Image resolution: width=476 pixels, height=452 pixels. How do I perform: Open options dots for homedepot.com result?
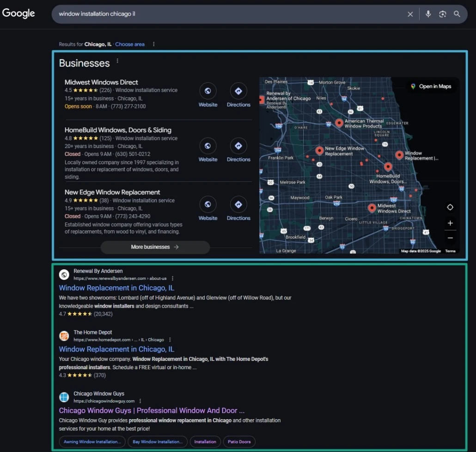coord(170,340)
